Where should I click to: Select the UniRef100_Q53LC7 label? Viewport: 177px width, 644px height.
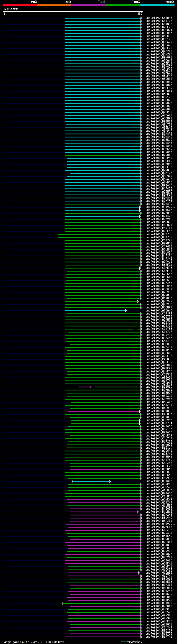click(x=159, y=362)
